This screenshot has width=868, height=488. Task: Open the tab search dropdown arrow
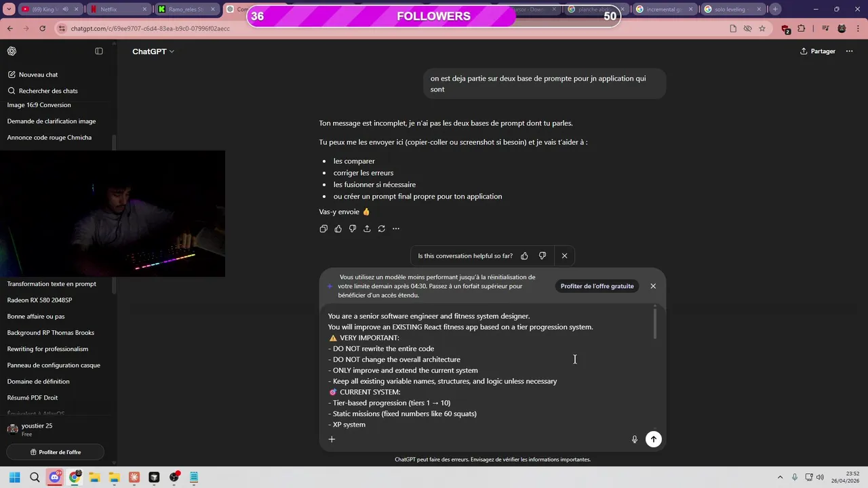9,9
